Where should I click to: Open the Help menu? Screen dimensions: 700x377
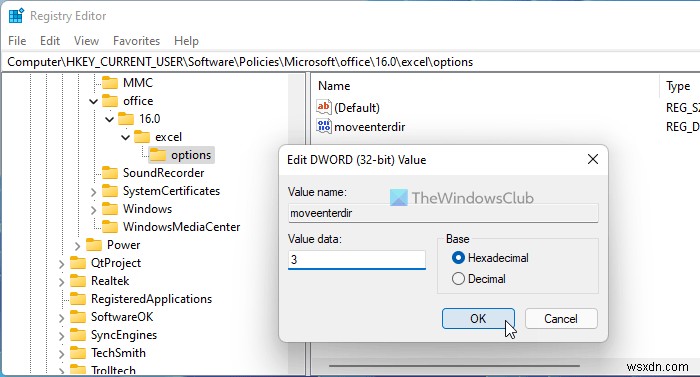pyautogui.click(x=186, y=41)
